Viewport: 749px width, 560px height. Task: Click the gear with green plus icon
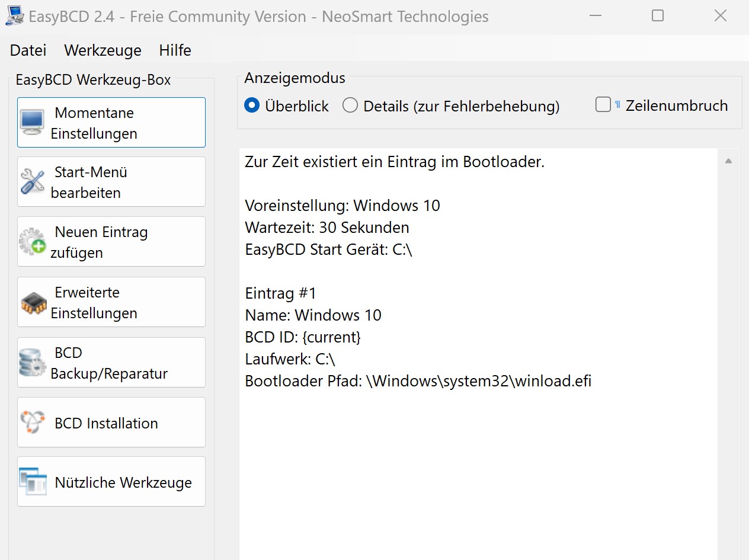tap(32, 242)
